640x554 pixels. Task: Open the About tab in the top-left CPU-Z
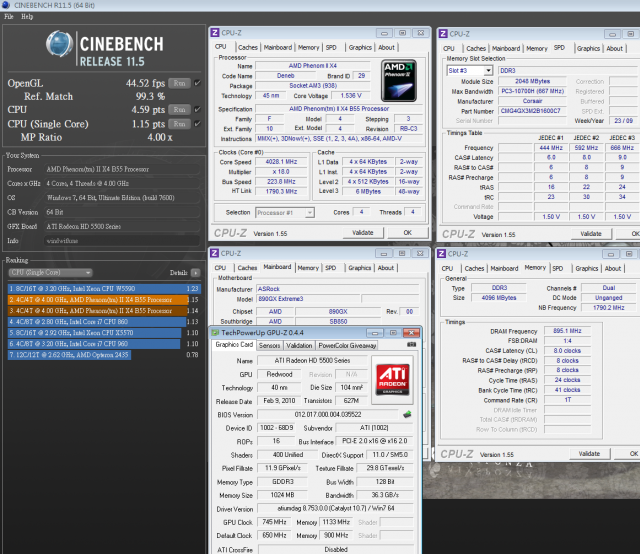386,47
